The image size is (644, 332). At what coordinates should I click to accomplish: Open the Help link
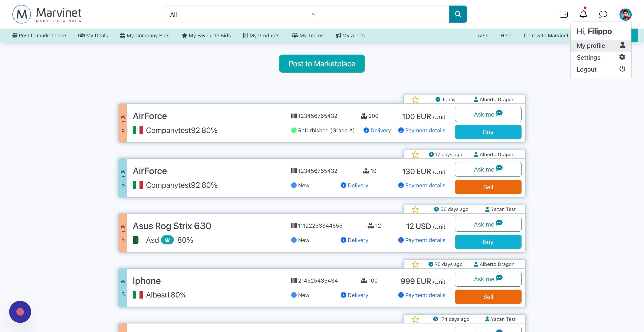506,36
